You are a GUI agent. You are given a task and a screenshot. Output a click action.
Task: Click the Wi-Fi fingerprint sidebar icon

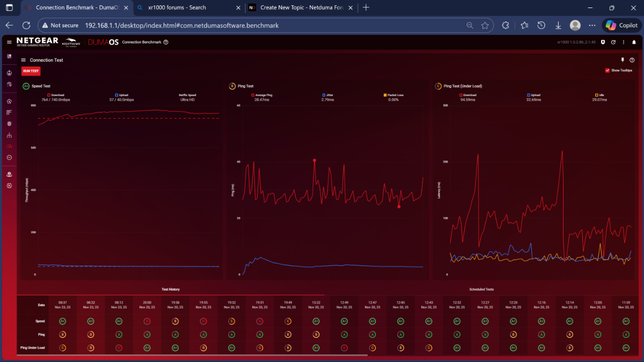coord(9,84)
